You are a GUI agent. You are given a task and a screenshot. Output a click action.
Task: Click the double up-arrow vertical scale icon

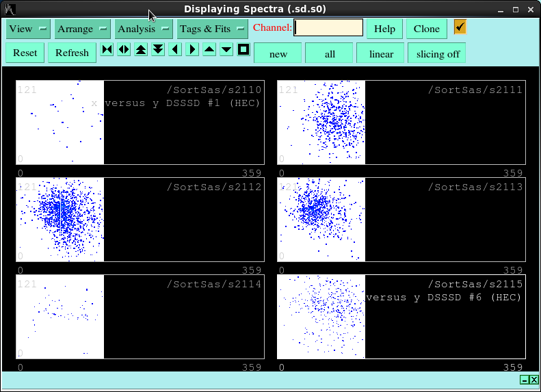click(x=141, y=50)
